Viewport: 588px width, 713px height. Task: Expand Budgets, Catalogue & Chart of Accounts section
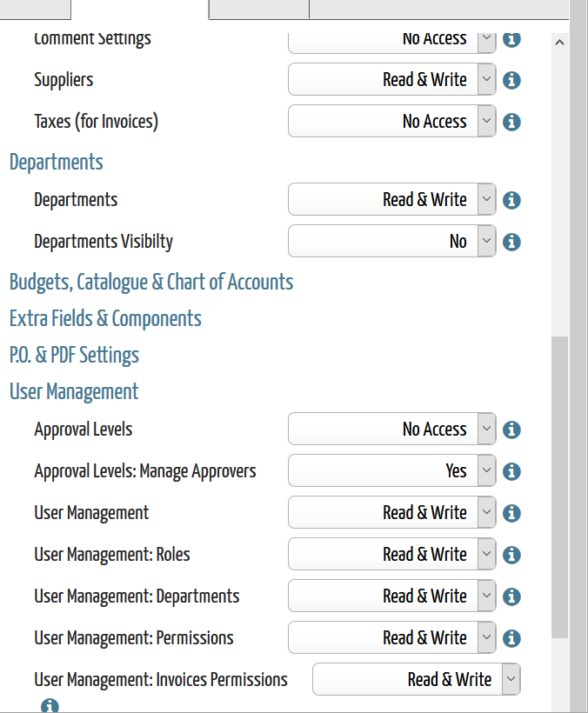click(151, 282)
